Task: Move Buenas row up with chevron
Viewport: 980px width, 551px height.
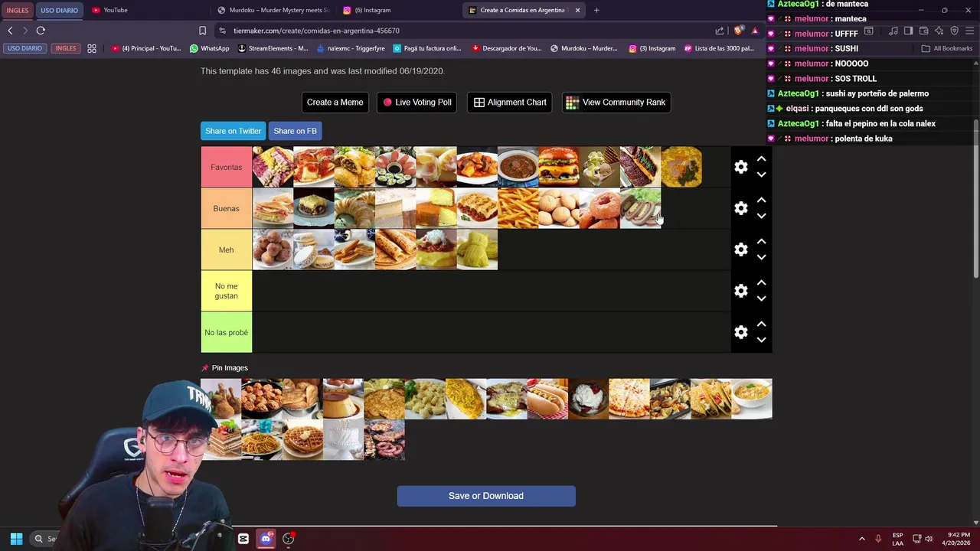Action: (761, 201)
